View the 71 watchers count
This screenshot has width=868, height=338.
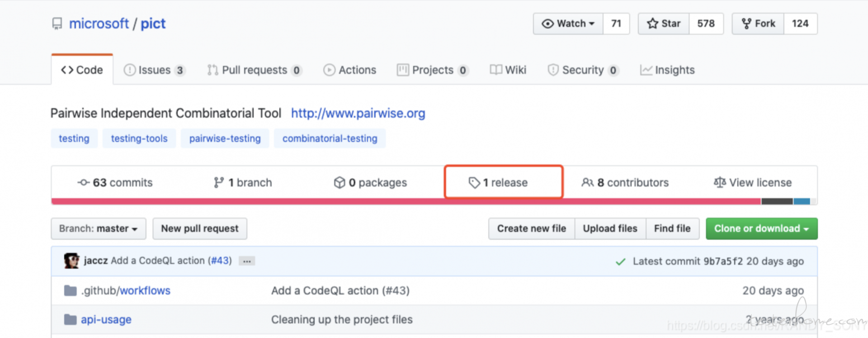(616, 24)
